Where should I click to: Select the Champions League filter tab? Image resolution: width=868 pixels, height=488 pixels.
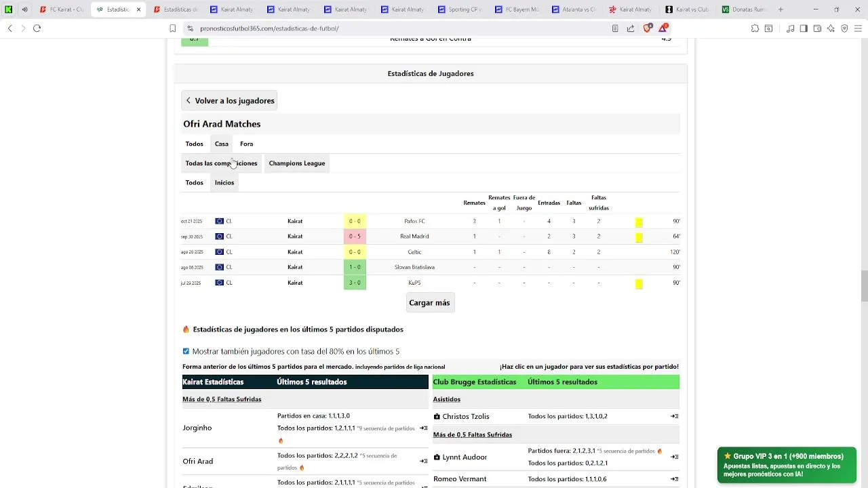point(297,163)
